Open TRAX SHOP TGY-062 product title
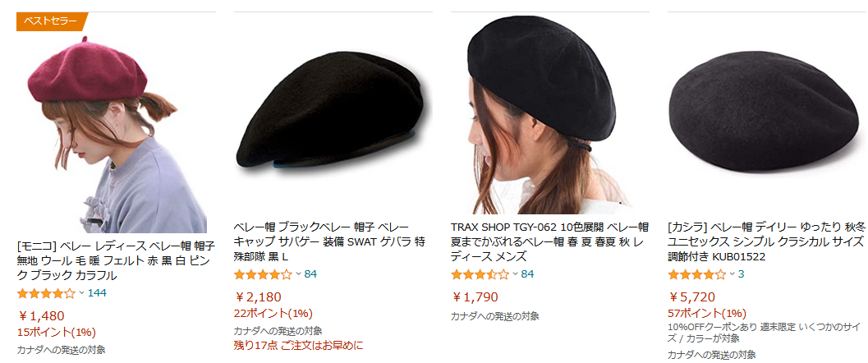Image resolution: width=868 pixels, height=363 pixels. [549, 242]
